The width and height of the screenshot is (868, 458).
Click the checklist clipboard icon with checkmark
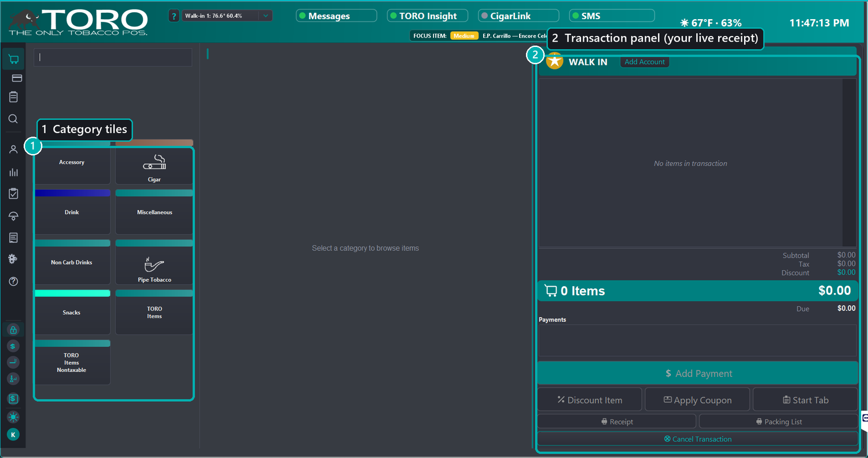[x=13, y=193]
